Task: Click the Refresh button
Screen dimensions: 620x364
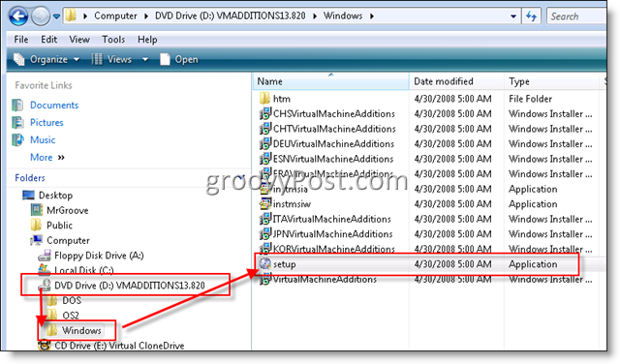Action: click(531, 16)
